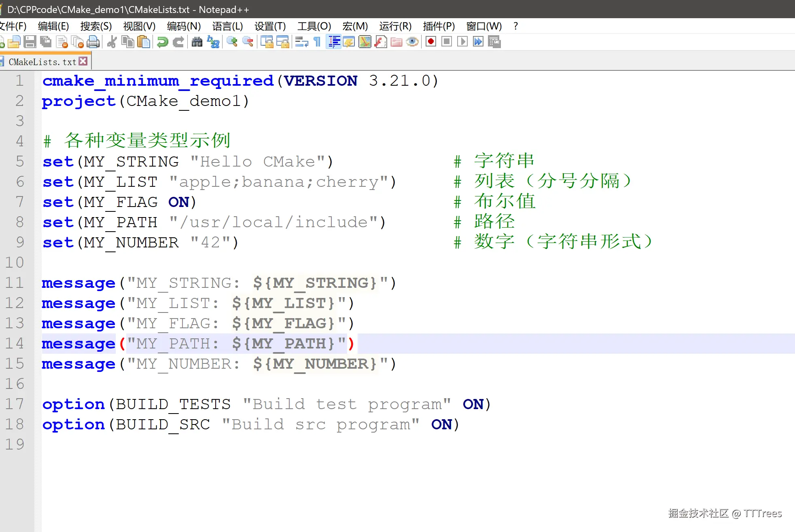Click the Open file folder icon
The width and height of the screenshot is (795, 532).
[x=14, y=42]
